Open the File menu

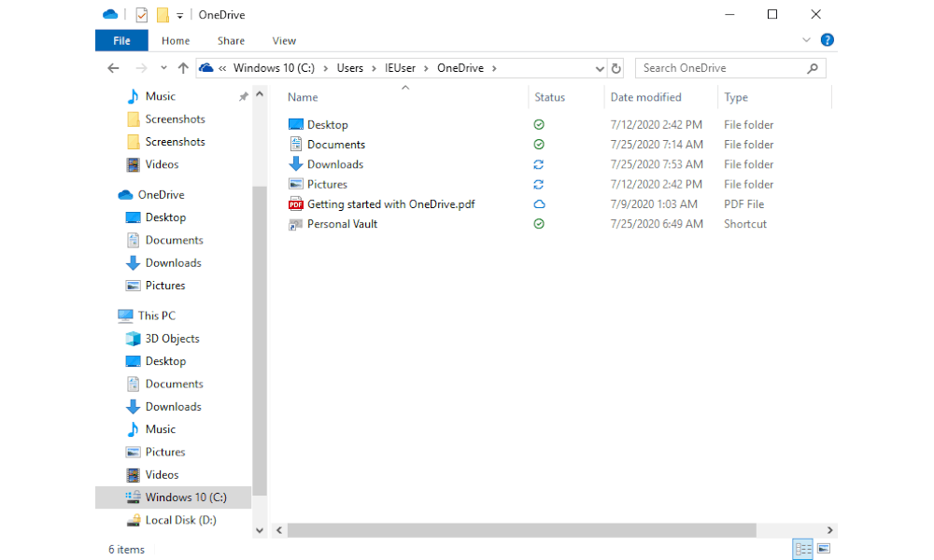coord(121,40)
